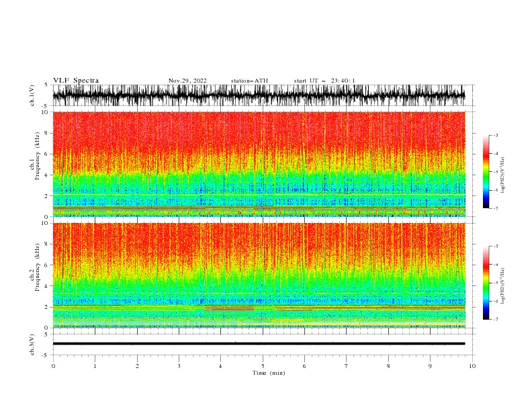Click time axis tick label "8" at bottom
The height and width of the screenshot is (411, 532).
point(388,366)
